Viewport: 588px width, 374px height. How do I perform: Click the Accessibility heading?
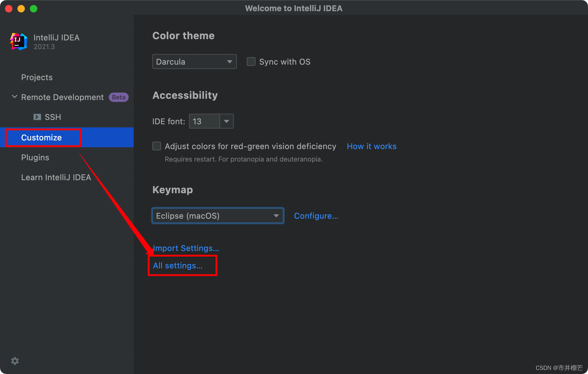click(185, 95)
